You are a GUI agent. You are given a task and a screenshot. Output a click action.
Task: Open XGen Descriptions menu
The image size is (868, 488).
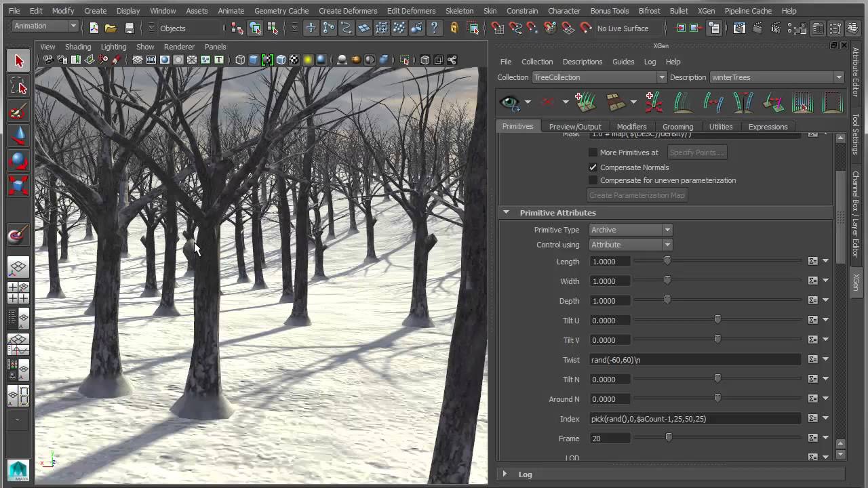click(x=583, y=62)
